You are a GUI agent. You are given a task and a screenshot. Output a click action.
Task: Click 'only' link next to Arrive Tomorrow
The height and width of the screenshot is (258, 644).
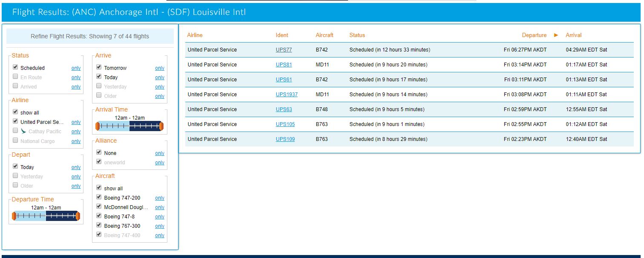(160, 68)
